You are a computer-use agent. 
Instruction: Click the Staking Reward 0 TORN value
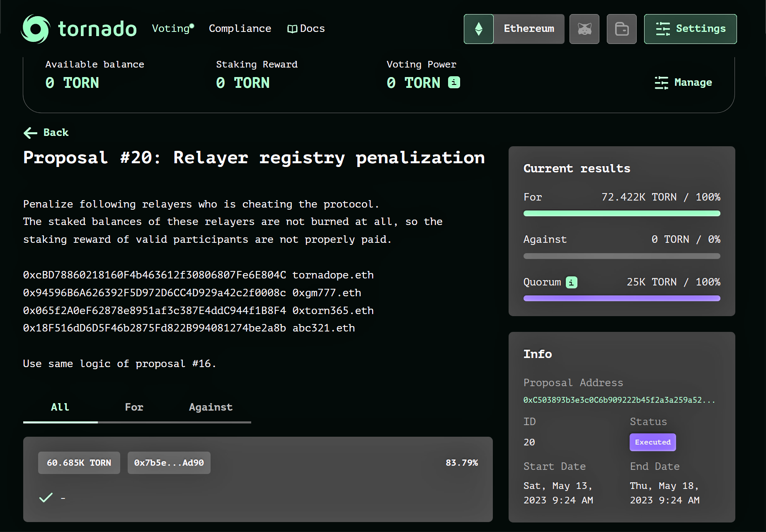point(243,83)
